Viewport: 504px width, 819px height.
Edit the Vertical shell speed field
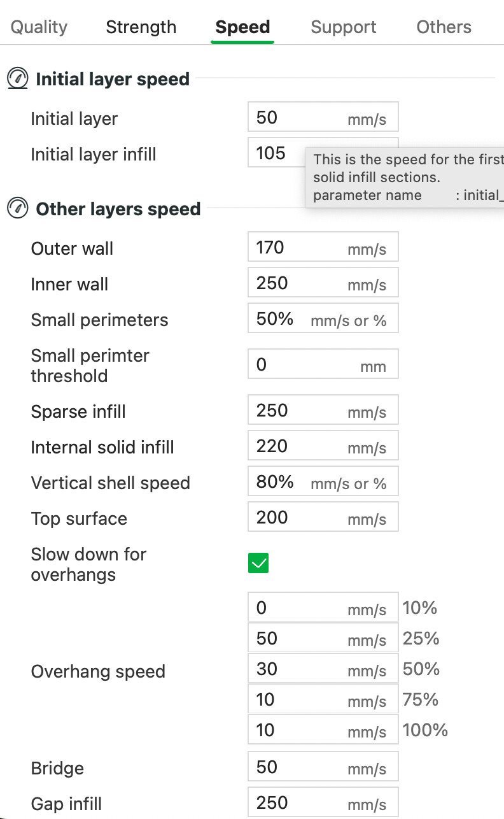323,481
